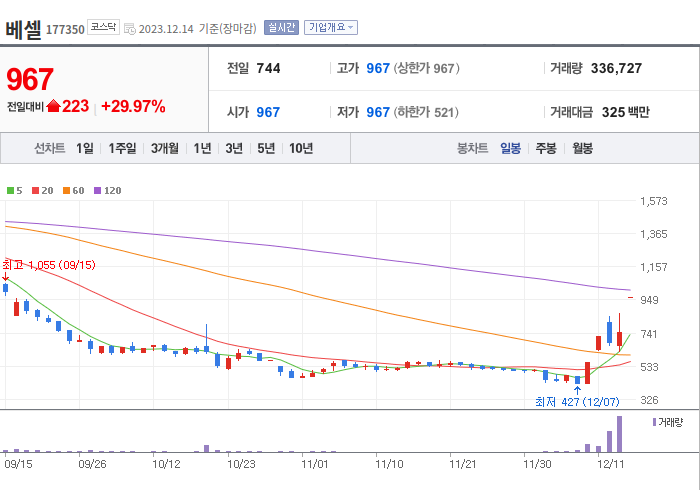Select the 3년 line chart tab
The width and height of the screenshot is (700, 490).
click(x=234, y=148)
